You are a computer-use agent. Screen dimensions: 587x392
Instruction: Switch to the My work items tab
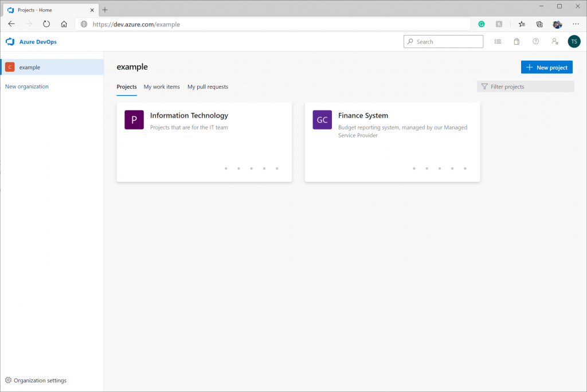[162, 87]
